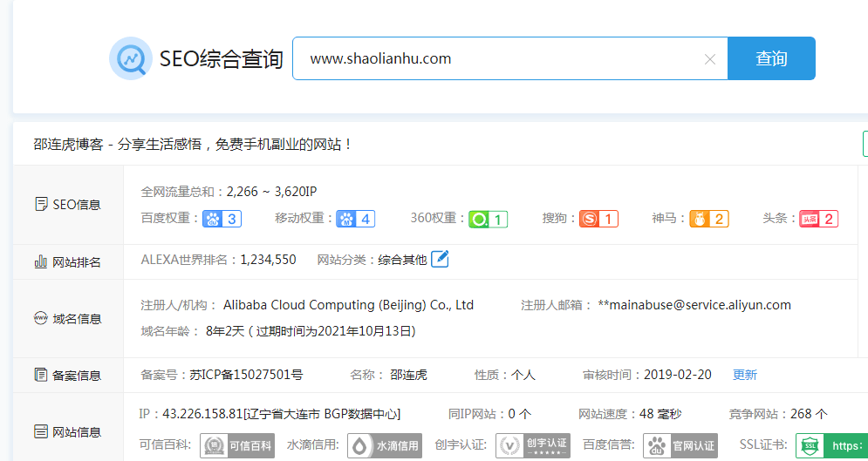The width and height of the screenshot is (868, 461).
Task: Click the 域名年龄 8年2天 text
Action: (223, 332)
